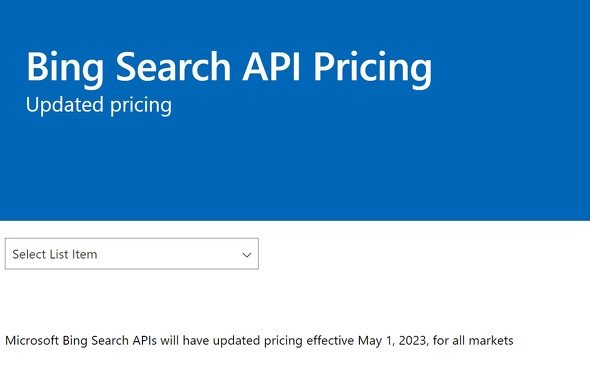Click the empty blue banner area below the subtitle

point(295,169)
